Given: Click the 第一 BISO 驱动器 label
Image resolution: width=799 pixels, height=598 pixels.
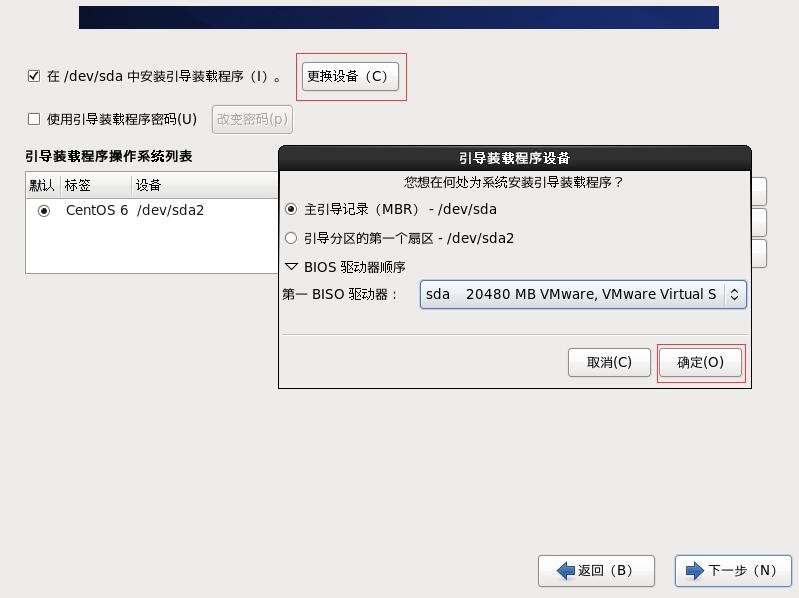Looking at the screenshot, I should [x=340, y=294].
